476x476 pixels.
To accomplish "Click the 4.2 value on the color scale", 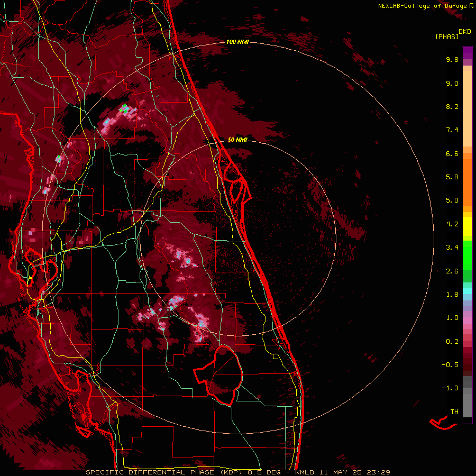I will click(x=452, y=224).
